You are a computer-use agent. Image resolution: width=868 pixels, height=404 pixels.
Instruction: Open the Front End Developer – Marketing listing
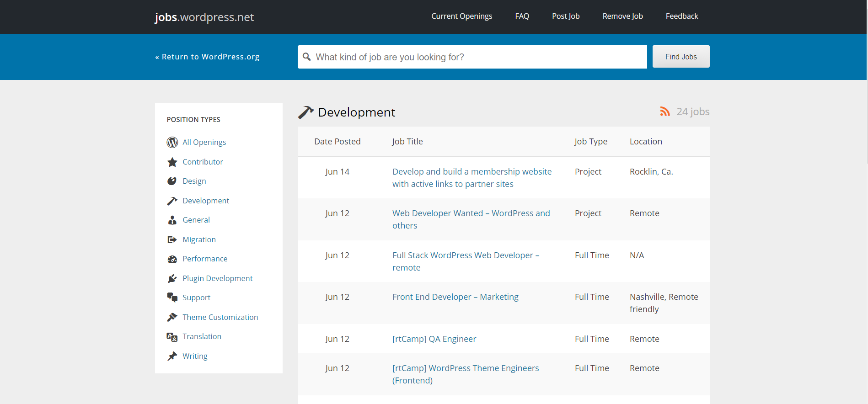coord(455,297)
